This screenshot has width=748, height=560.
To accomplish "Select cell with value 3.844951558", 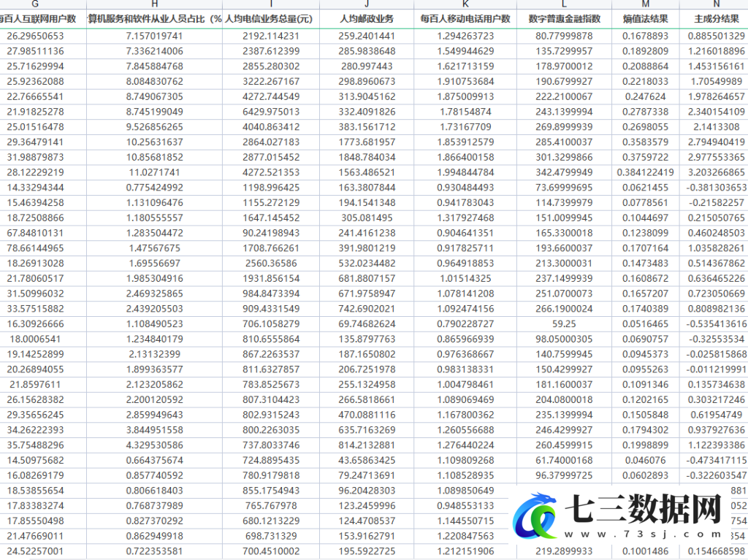I will [155, 430].
